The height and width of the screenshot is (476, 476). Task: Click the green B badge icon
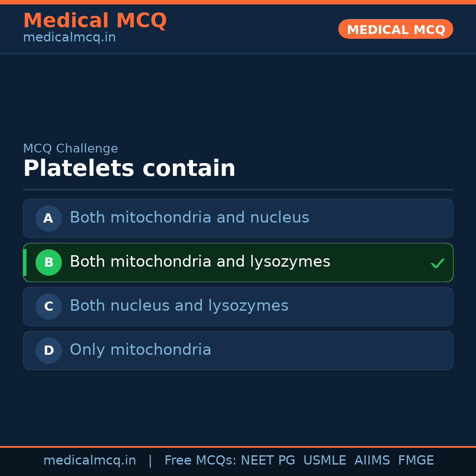[48, 262]
